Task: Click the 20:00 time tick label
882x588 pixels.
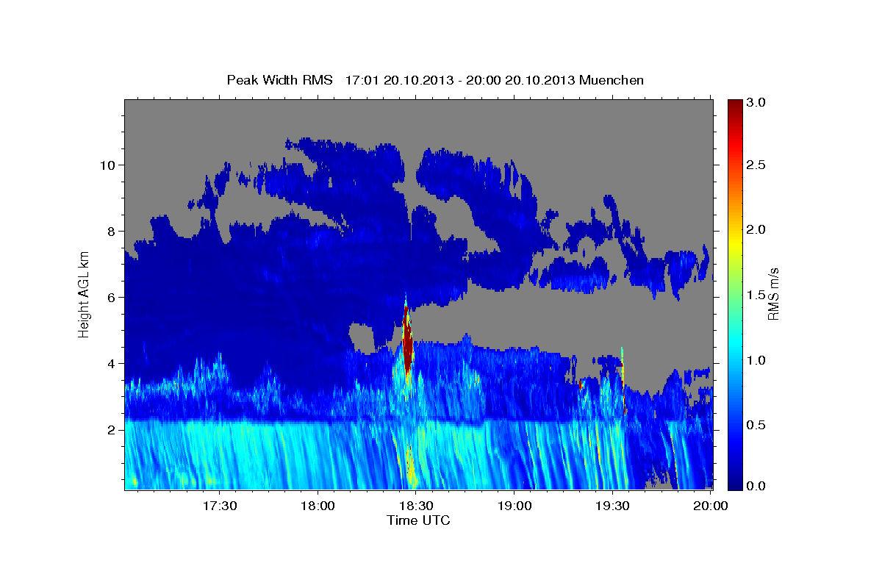Action: (711, 506)
